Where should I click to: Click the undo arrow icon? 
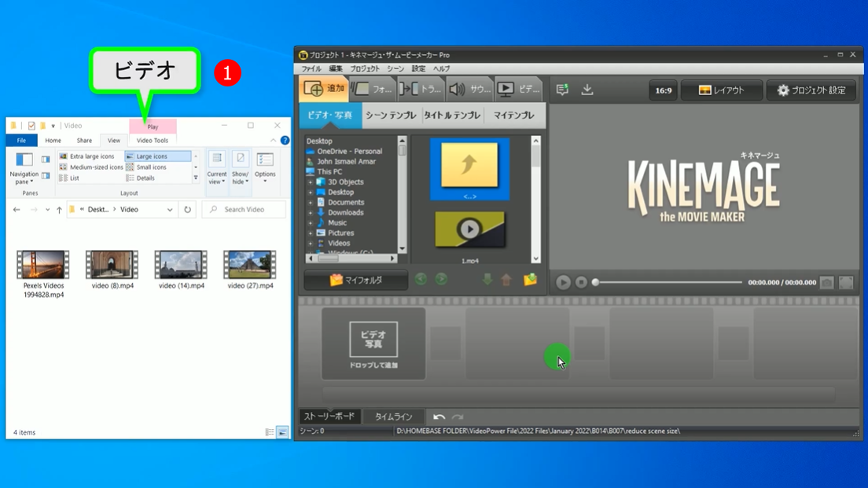439,417
